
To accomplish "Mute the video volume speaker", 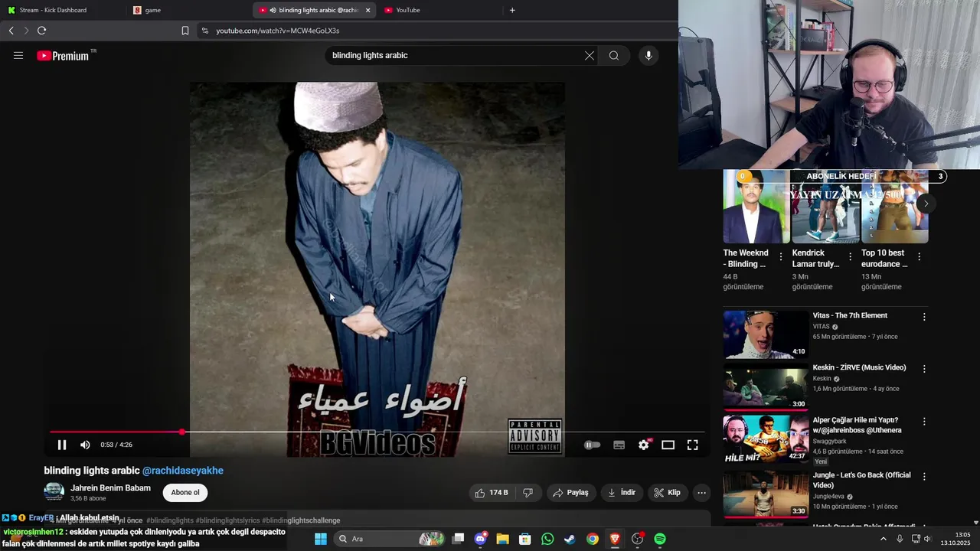I will point(85,445).
